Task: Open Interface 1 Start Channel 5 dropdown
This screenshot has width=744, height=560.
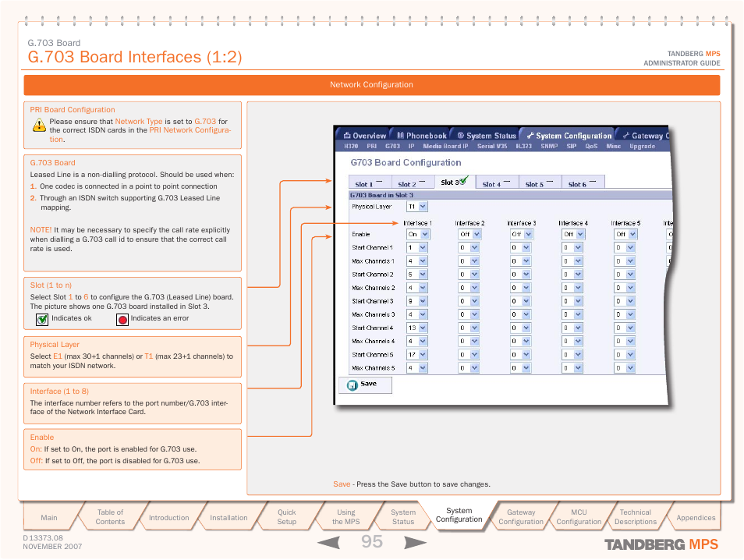Action: pos(417,355)
